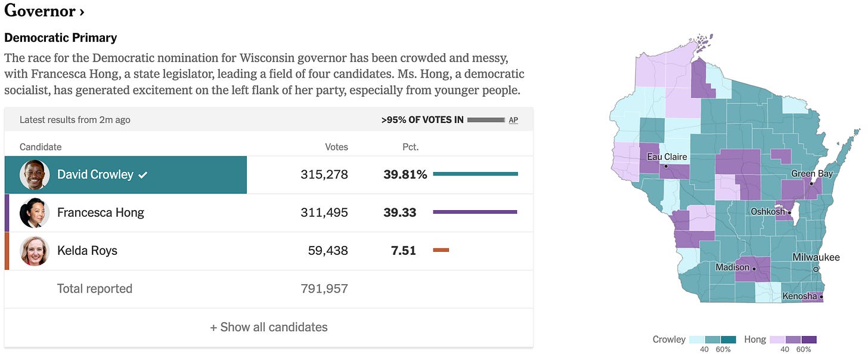Open the AP source link
Screen dimensions: 868x354
coord(513,120)
